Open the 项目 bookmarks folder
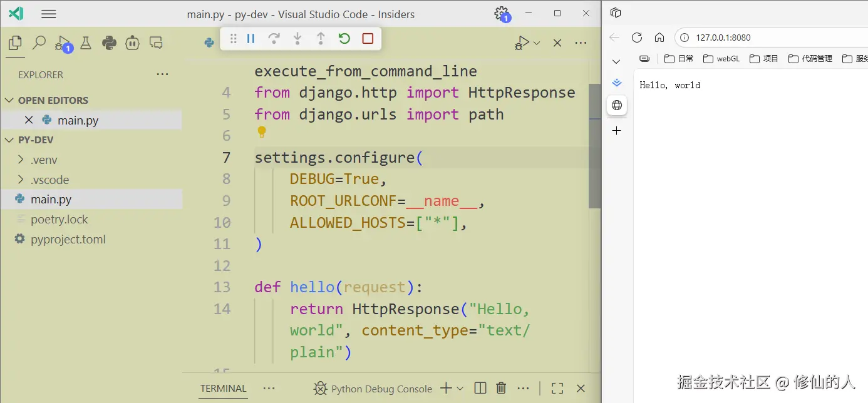This screenshot has height=403, width=868. click(x=764, y=59)
